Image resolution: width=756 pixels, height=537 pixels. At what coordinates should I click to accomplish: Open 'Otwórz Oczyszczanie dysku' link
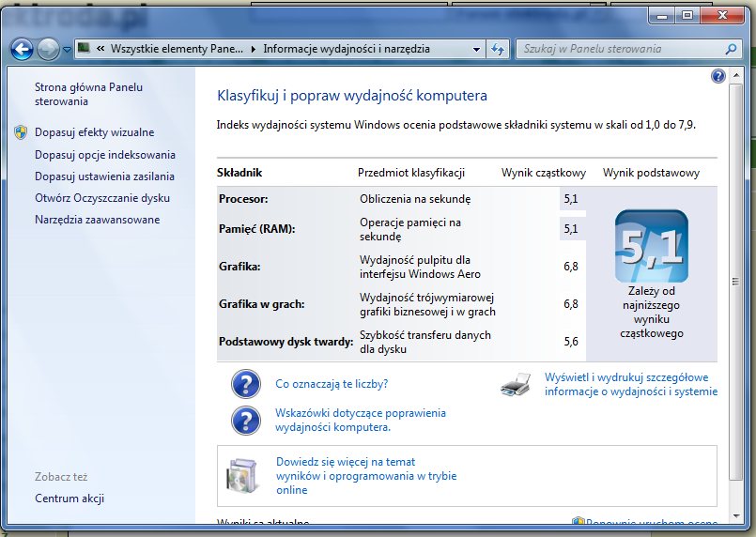point(102,198)
